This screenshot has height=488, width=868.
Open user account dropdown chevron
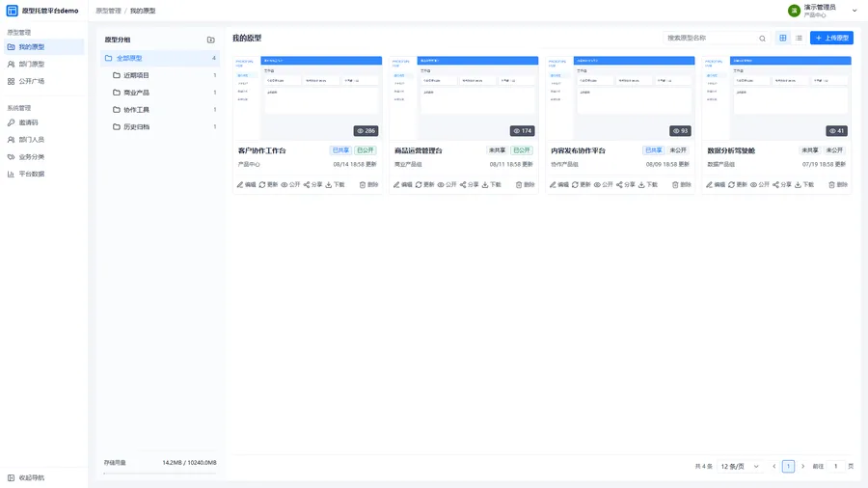point(854,11)
